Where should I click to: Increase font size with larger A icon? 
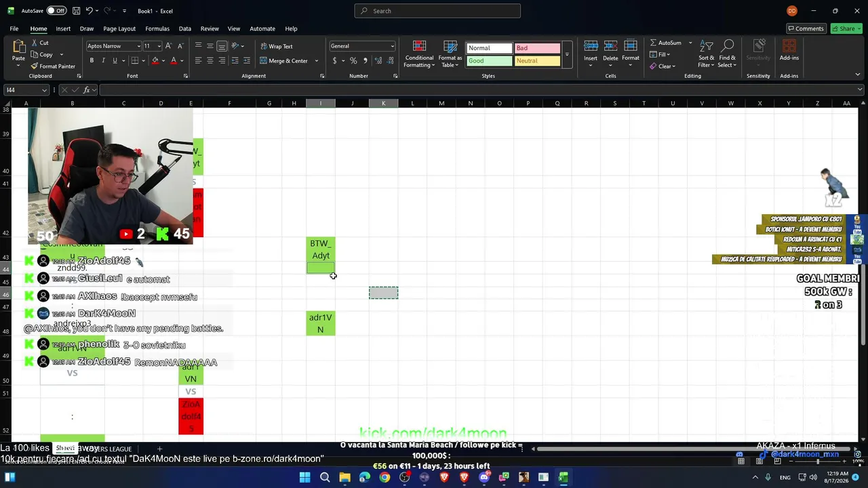pyautogui.click(x=169, y=46)
